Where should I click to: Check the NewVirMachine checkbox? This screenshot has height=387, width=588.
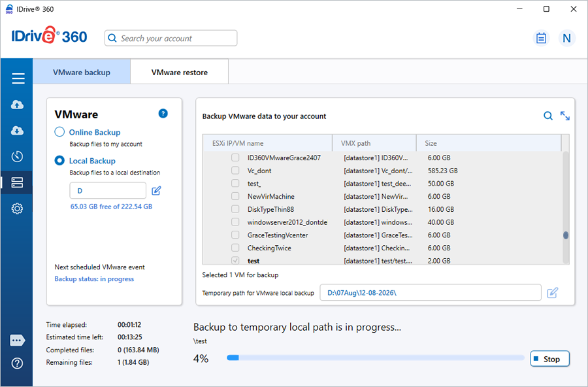pos(235,196)
